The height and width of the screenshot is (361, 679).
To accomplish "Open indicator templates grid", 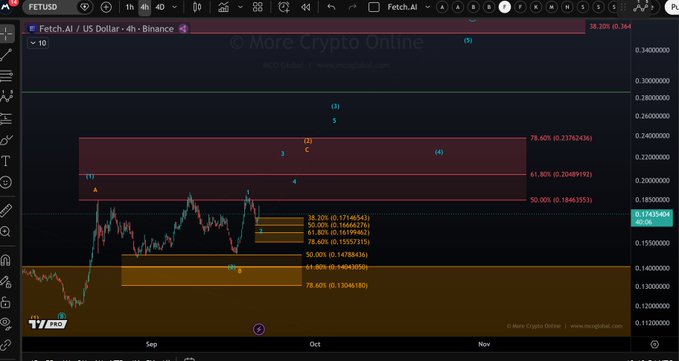I will coord(258,7).
